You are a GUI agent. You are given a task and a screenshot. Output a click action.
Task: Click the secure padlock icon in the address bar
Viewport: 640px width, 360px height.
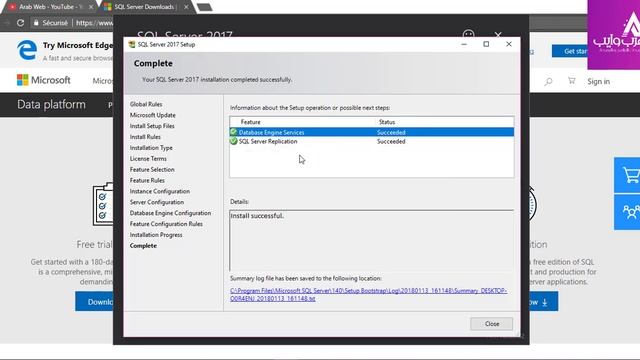click(36, 23)
